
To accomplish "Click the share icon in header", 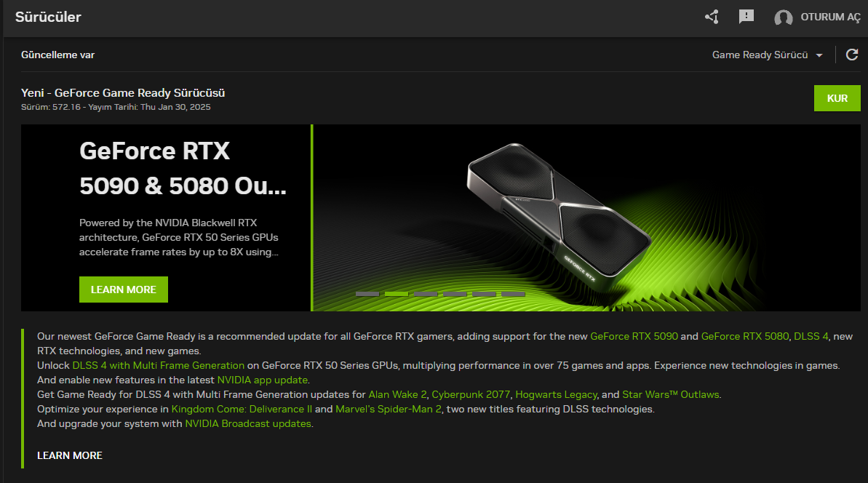I will 712,17.
